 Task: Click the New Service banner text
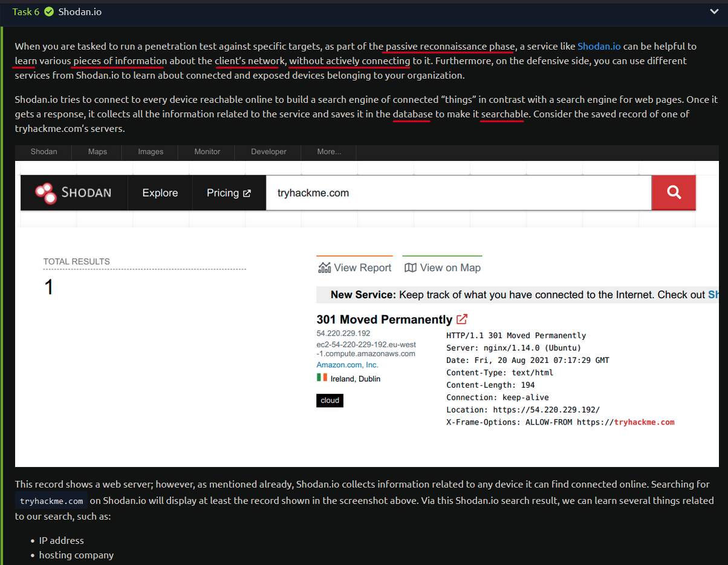518,295
